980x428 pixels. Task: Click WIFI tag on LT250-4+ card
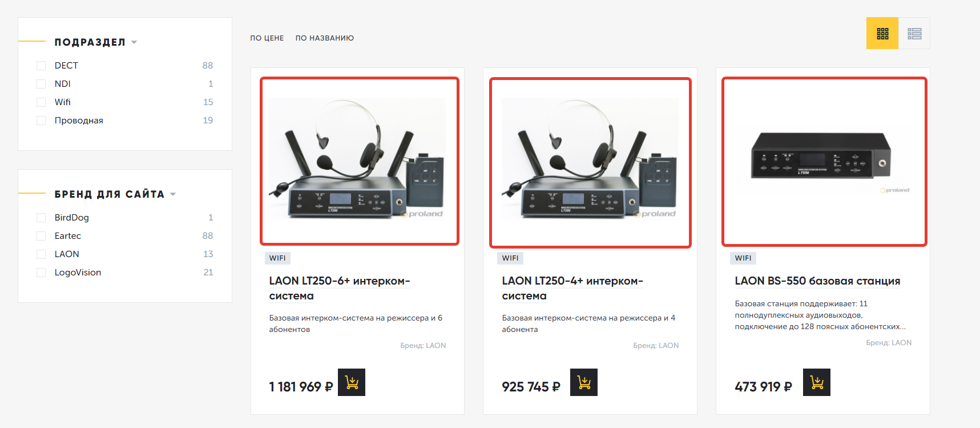[510, 258]
